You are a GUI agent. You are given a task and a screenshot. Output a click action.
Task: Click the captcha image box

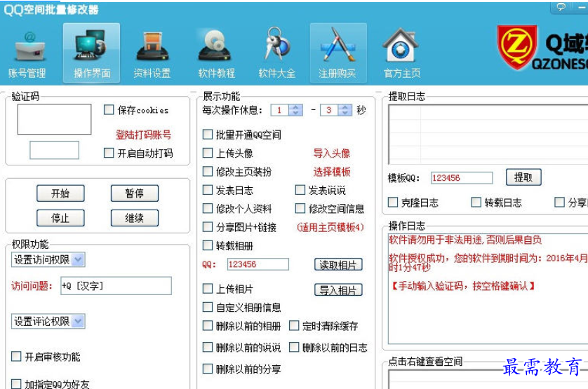pyautogui.click(x=54, y=119)
